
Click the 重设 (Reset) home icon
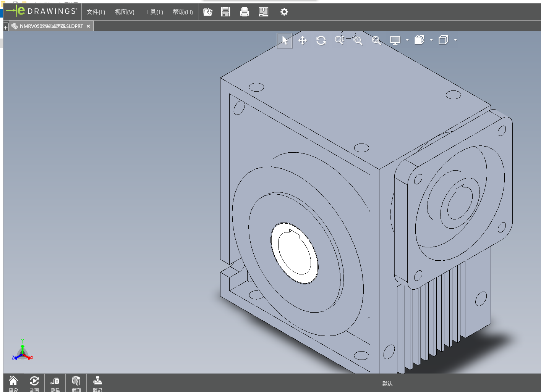tap(13, 383)
